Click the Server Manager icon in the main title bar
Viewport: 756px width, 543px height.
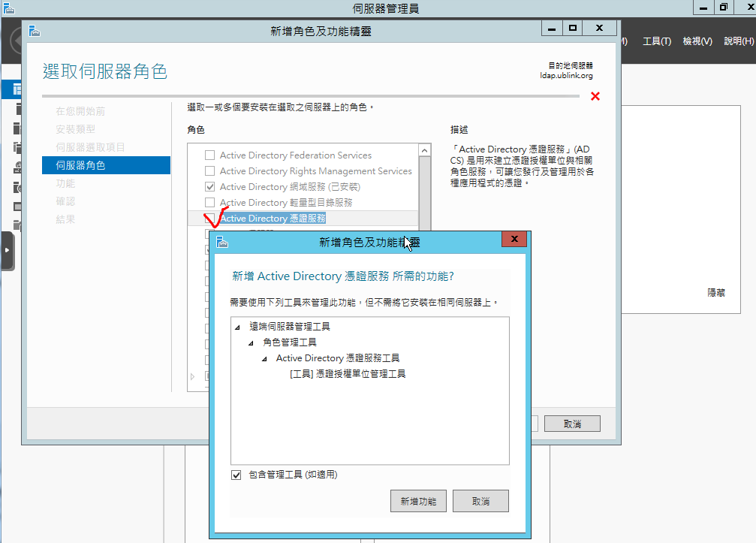(9, 8)
